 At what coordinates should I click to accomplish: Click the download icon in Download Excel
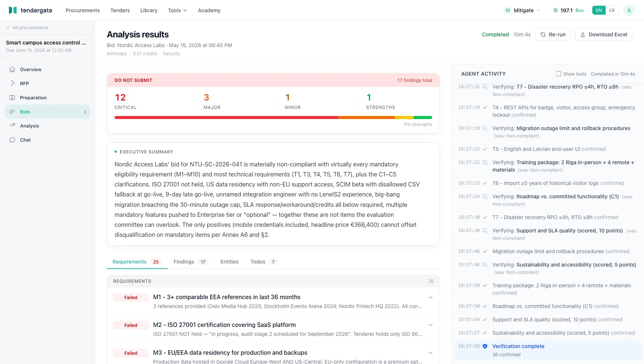tap(583, 34)
